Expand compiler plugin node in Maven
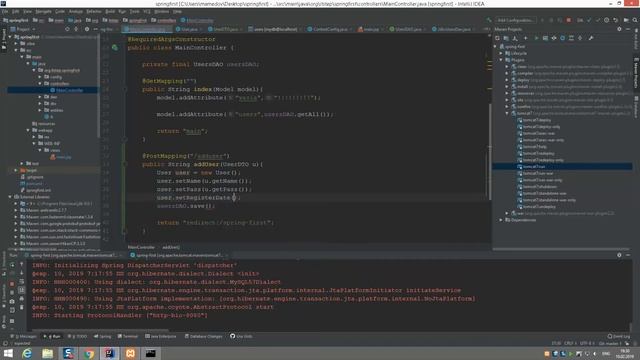640x360 pixels. pyautogui.click(x=507, y=73)
